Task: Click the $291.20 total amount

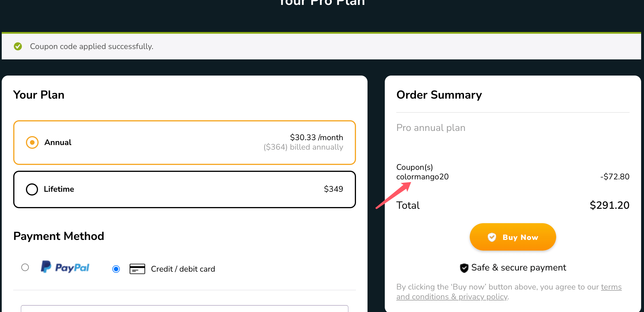Action: 609,205
